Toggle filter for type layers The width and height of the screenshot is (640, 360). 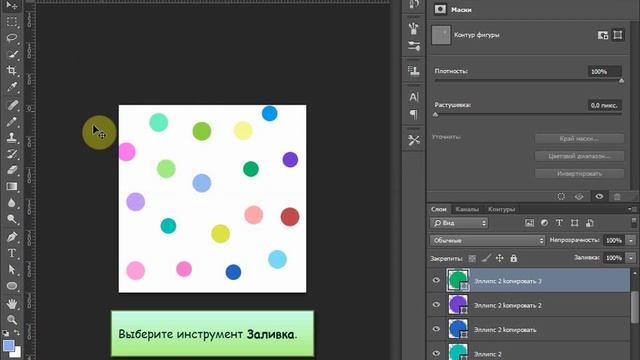559,223
